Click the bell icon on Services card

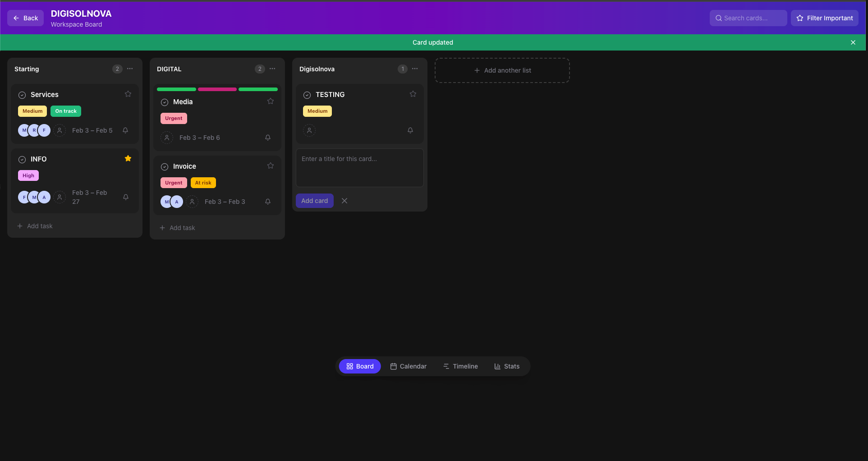[x=125, y=130]
